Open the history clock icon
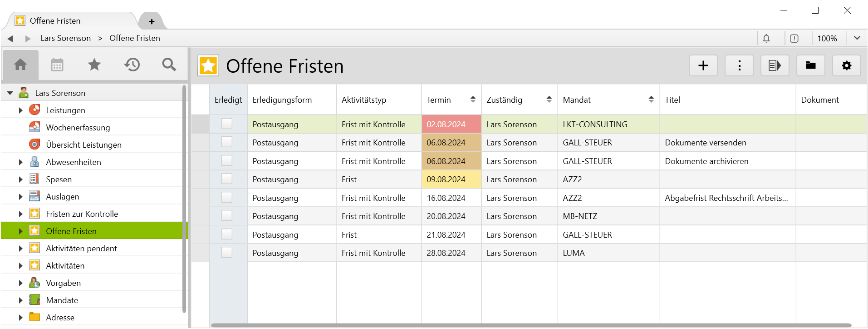The height and width of the screenshot is (329, 868). point(132,65)
